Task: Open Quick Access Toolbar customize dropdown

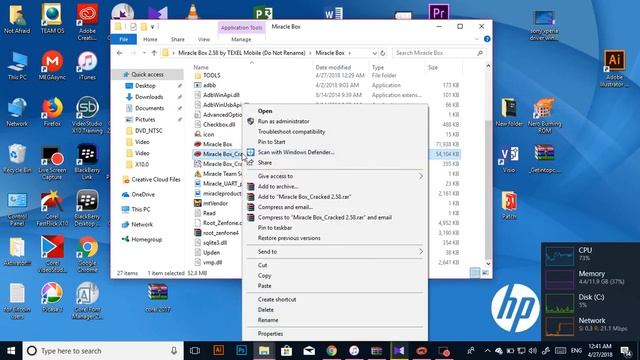Action: click(x=153, y=27)
